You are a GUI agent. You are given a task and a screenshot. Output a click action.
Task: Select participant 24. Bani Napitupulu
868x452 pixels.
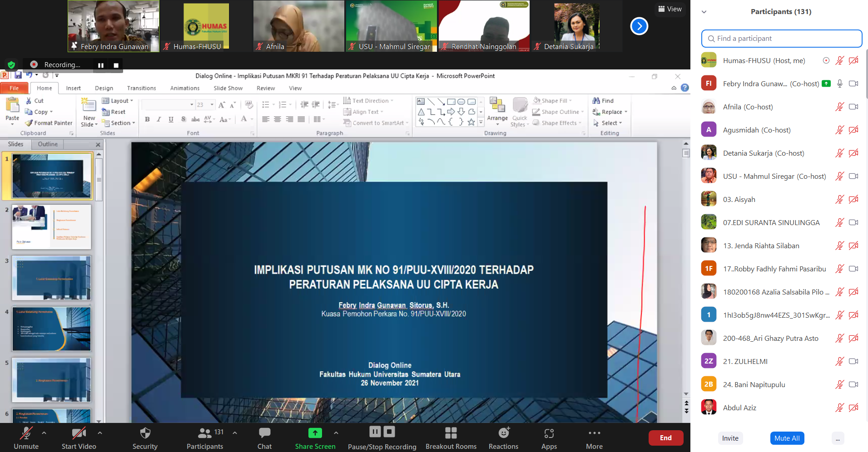point(781,384)
